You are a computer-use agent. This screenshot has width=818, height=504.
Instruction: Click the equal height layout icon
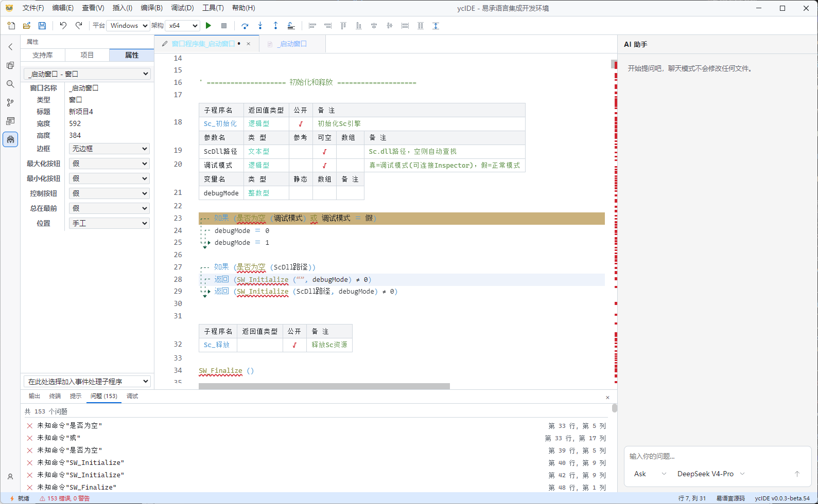click(x=421, y=26)
